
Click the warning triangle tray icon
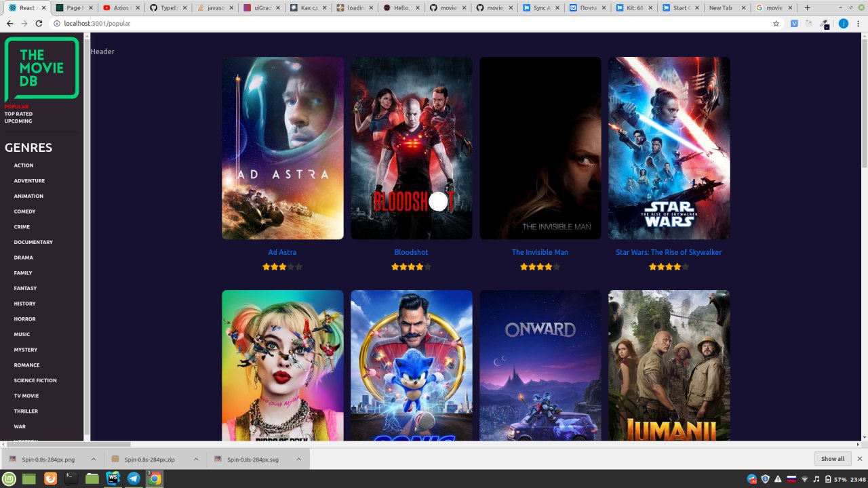(x=778, y=479)
